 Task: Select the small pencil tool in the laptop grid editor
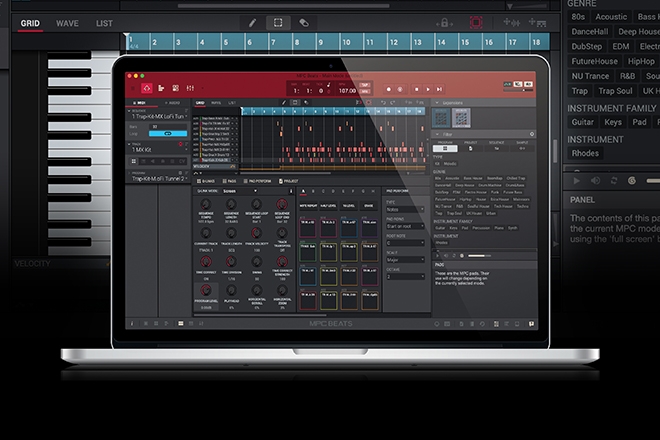click(284, 102)
